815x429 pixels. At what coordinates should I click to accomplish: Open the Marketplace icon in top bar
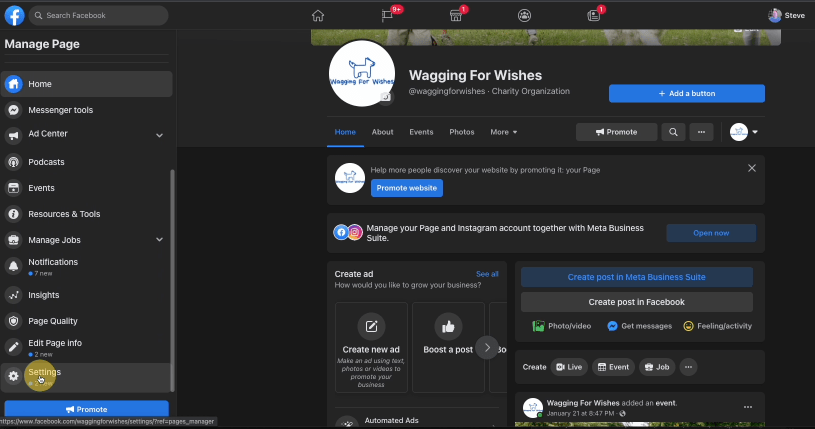456,16
